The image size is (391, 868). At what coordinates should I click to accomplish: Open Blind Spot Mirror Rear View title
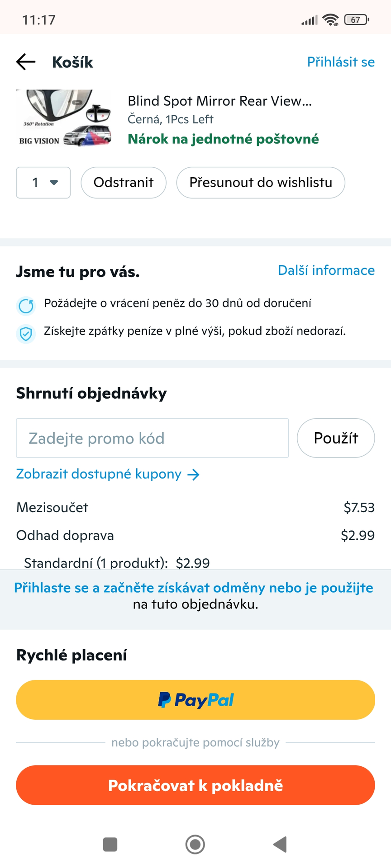pos(219,101)
